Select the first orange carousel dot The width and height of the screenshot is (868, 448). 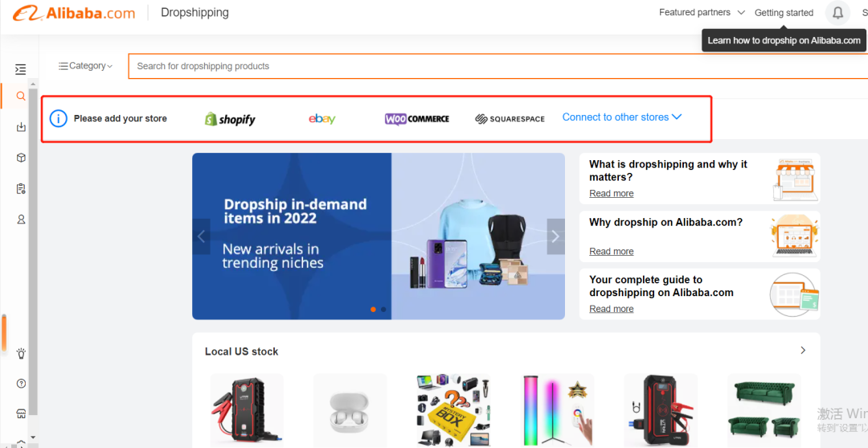click(373, 310)
